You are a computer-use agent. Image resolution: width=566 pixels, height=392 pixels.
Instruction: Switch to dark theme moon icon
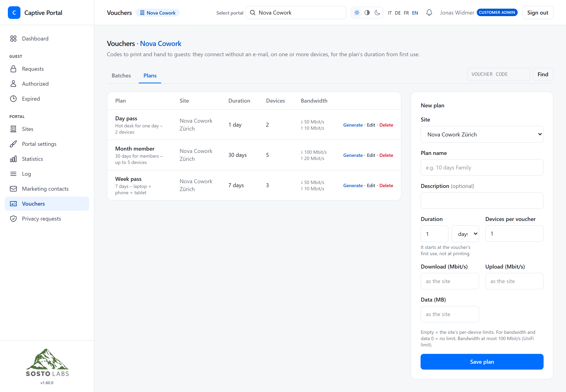point(377,13)
